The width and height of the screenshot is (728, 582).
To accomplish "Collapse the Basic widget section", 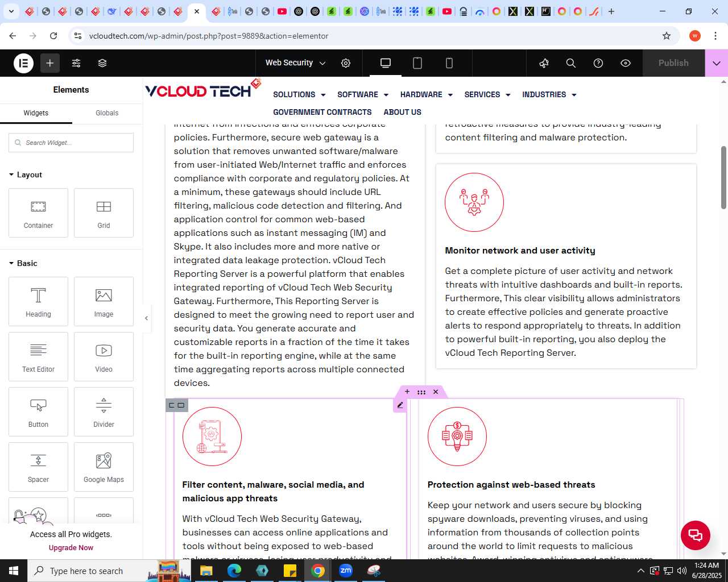I will pyautogui.click(x=23, y=263).
